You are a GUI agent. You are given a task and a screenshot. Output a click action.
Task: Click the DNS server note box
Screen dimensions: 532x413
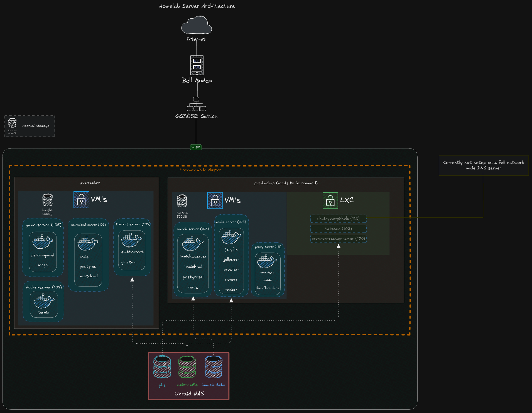coord(484,165)
